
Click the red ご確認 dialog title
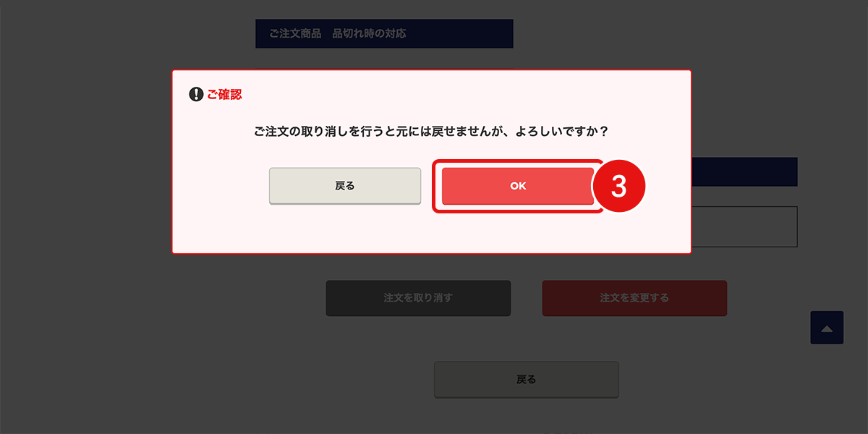click(224, 95)
